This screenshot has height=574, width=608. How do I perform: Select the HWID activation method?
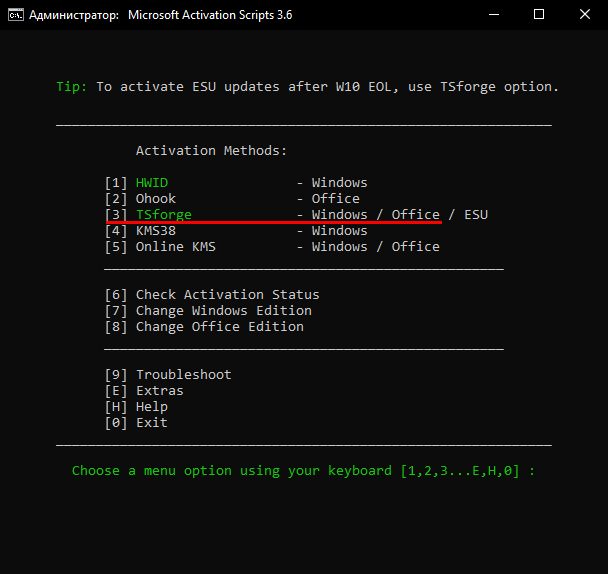pos(151,183)
